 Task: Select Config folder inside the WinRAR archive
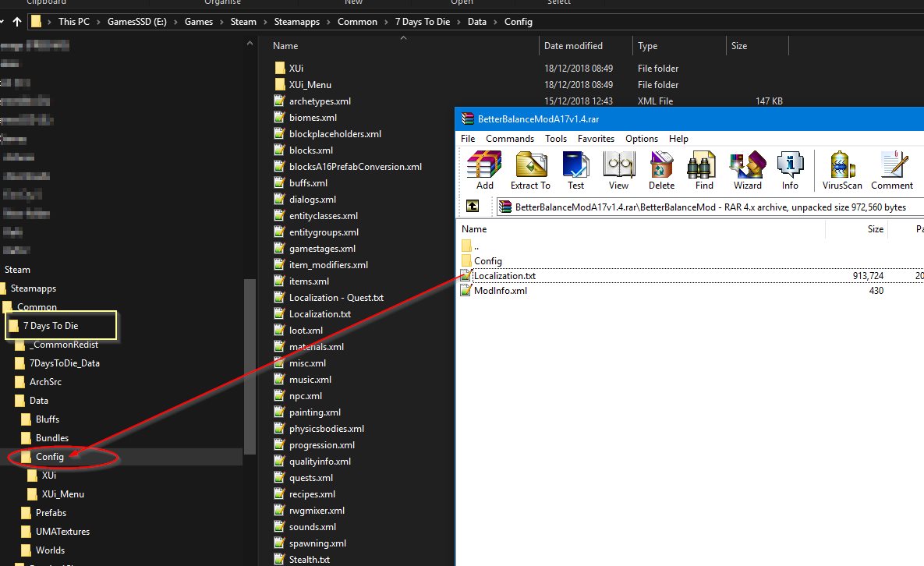pyautogui.click(x=488, y=261)
